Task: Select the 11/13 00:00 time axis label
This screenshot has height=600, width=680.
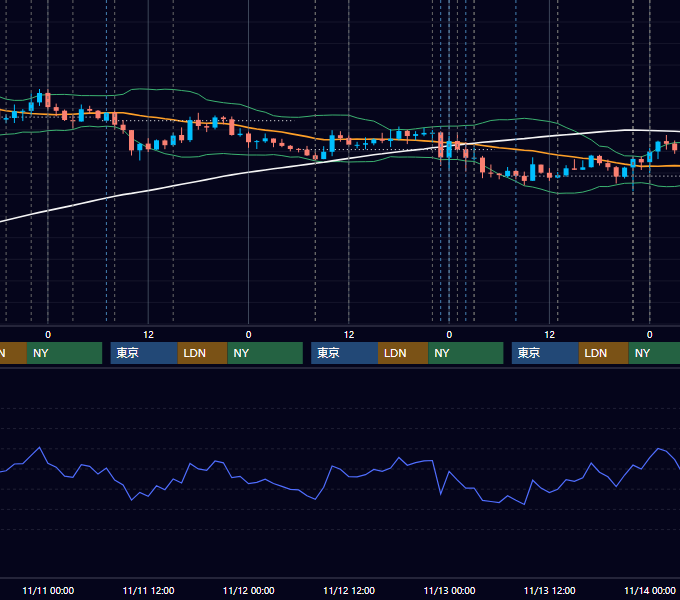Action: (449, 590)
